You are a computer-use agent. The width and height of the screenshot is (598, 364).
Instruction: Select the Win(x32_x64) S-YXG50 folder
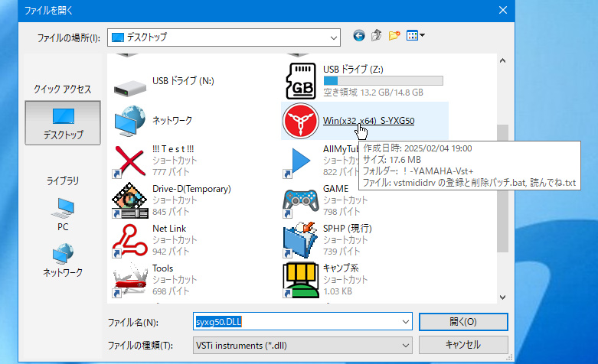point(368,121)
